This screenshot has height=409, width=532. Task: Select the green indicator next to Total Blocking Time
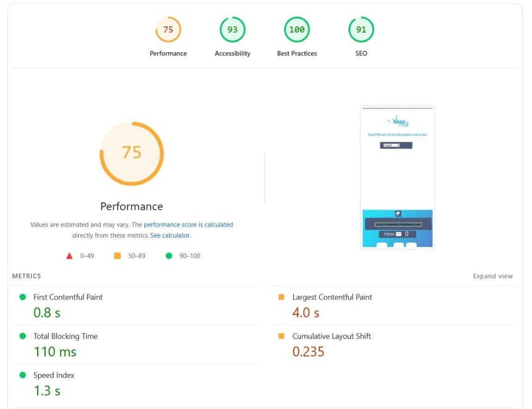[x=23, y=336]
